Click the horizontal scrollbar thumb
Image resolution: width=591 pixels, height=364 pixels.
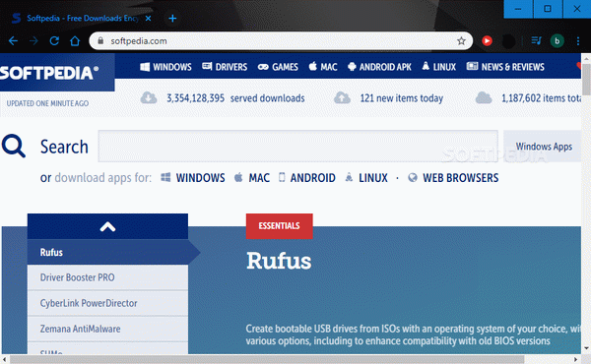tap(267, 359)
